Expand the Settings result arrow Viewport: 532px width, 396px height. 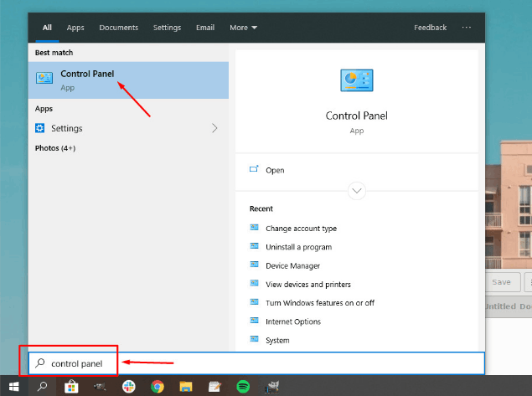[x=214, y=128]
